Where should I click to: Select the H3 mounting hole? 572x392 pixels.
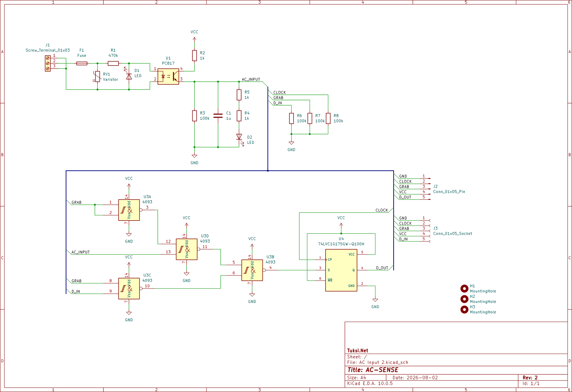(465, 309)
